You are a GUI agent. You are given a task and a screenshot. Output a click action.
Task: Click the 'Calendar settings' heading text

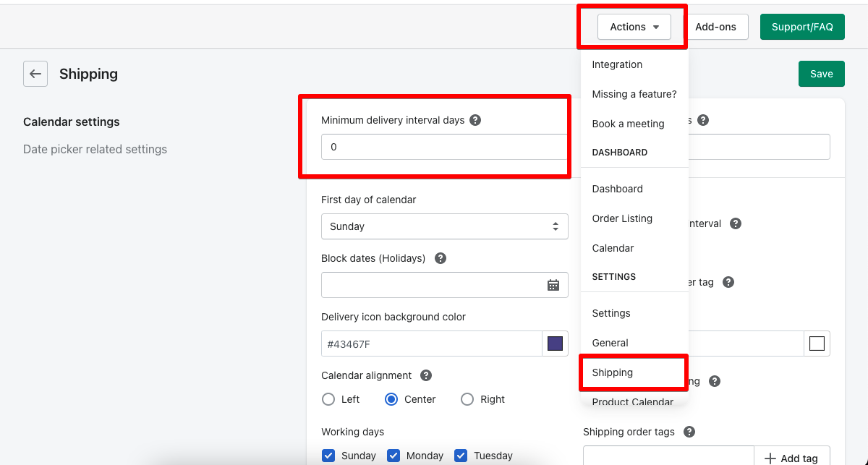click(x=72, y=121)
